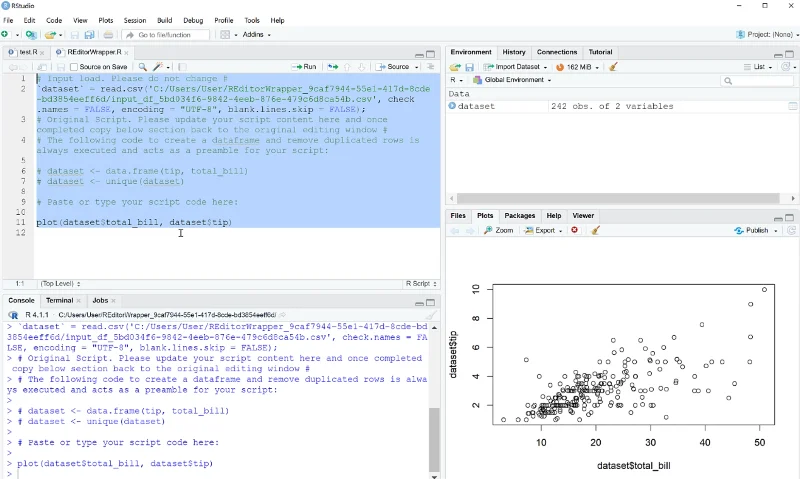Click the Save All documents icon
Image resolution: width=800 pixels, height=479 pixels.
(89, 35)
